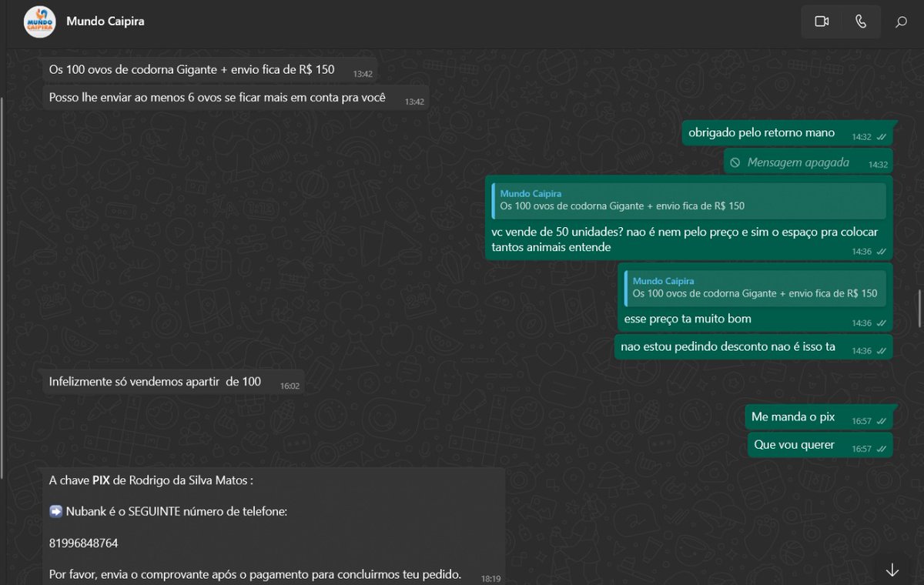924x585 pixels.
Task: Select line 'Por favor, envia o comprovante'
Action: (255, 574)
